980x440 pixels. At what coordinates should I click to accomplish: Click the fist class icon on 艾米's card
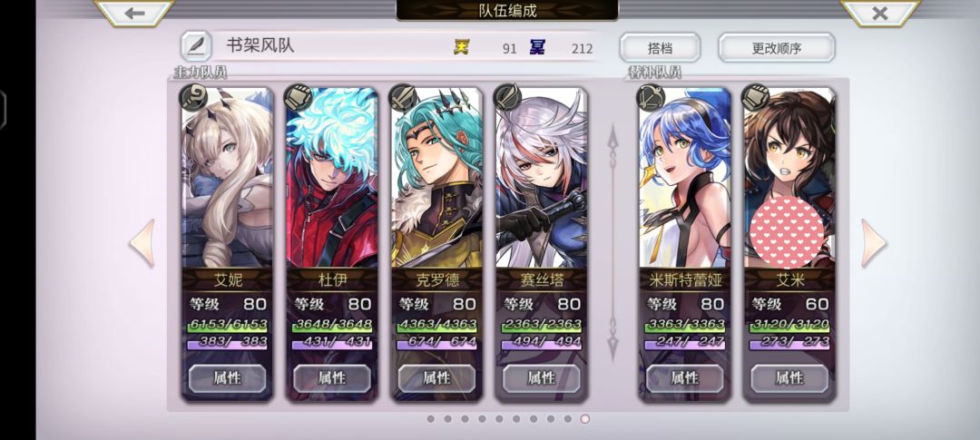pos(755,98)
